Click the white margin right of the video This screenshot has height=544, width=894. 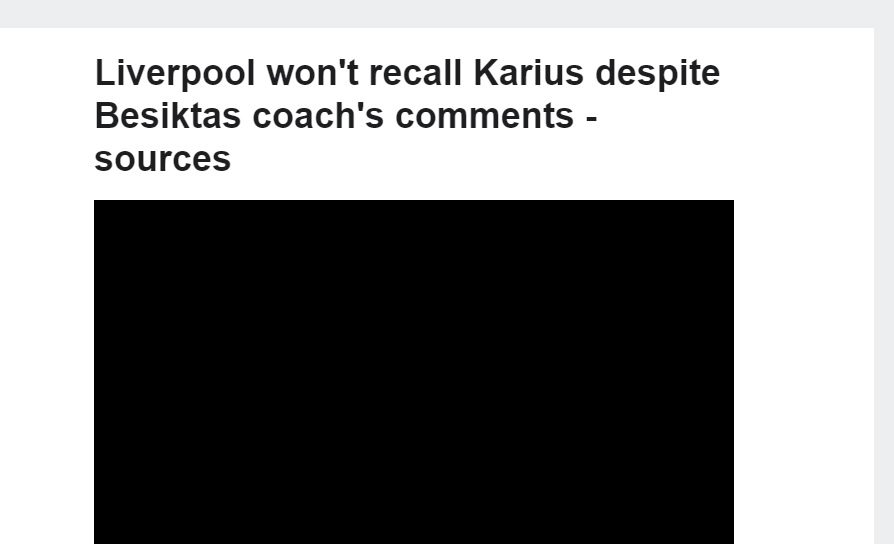pos(804,372)
